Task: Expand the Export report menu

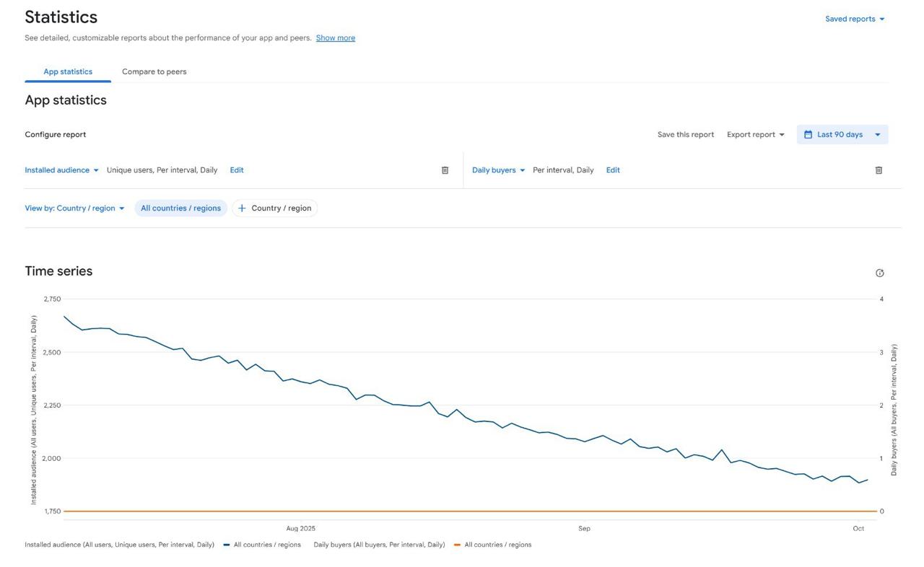Action: [x=755, y=135]
